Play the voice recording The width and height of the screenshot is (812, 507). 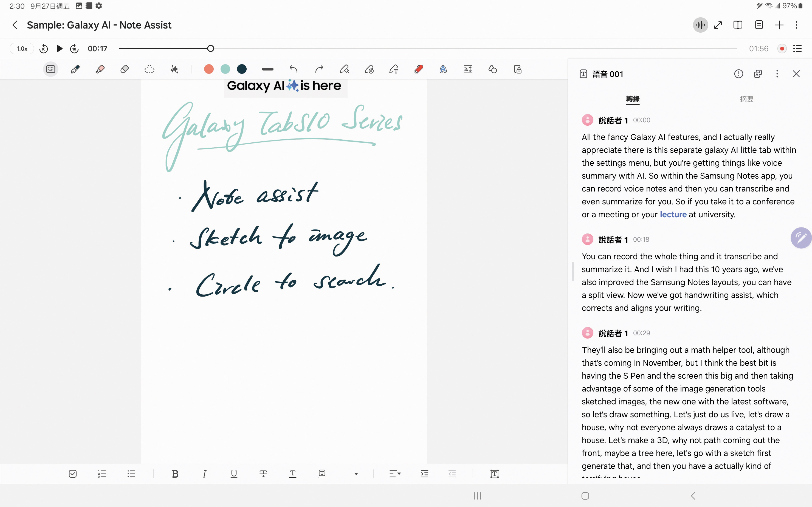pyautogui.click(x=59, y=49)
